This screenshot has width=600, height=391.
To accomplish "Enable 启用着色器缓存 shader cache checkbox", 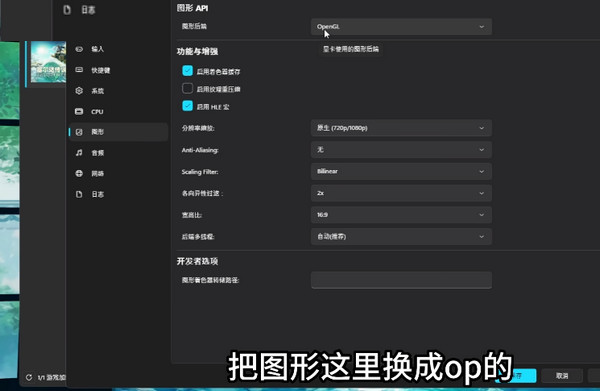I will click(188, 70).
